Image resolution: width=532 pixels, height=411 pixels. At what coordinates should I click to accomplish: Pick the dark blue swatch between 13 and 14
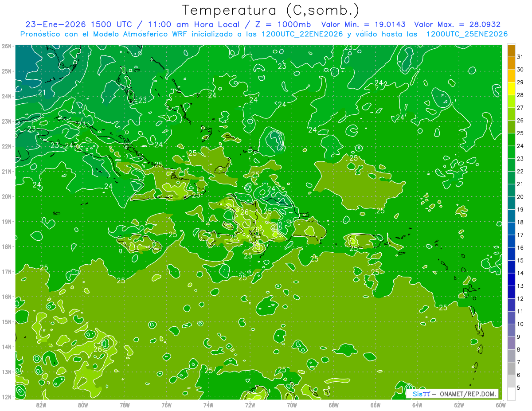pyautogui.click(x=511, y=279)
